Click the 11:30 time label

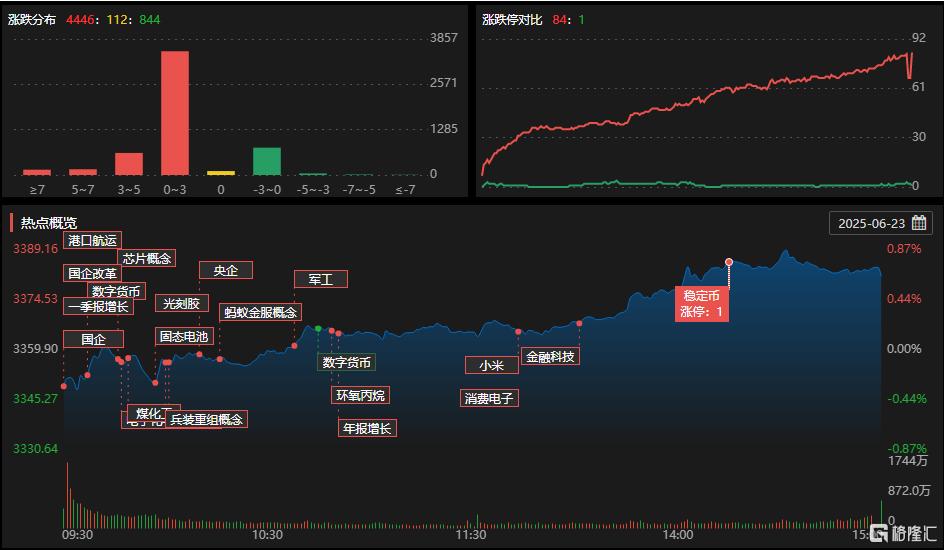point(471,534)
